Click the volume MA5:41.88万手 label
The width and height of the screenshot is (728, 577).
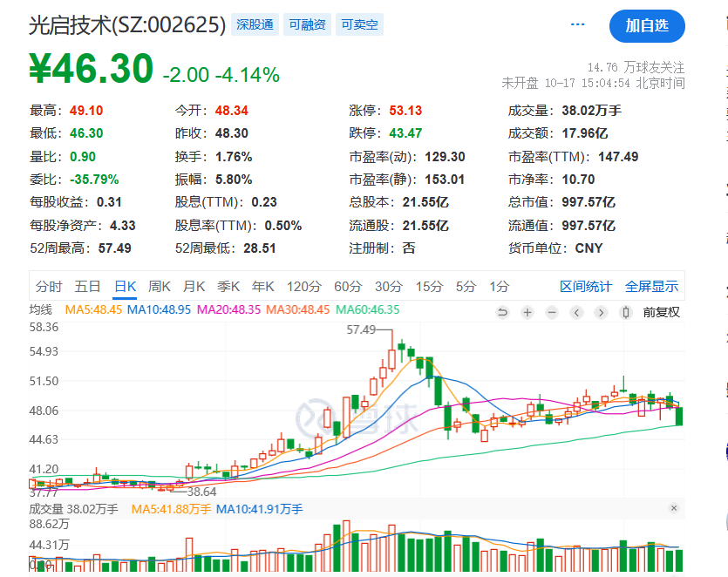point(171,509)
